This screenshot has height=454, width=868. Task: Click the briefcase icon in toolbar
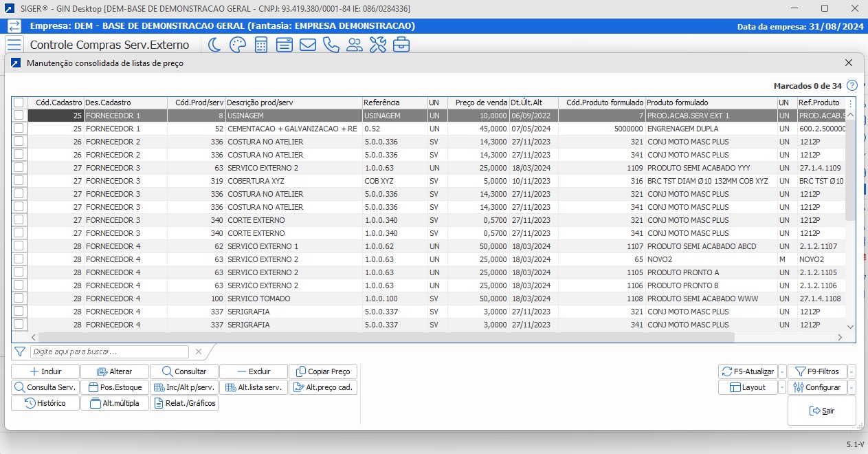[401, 45]
